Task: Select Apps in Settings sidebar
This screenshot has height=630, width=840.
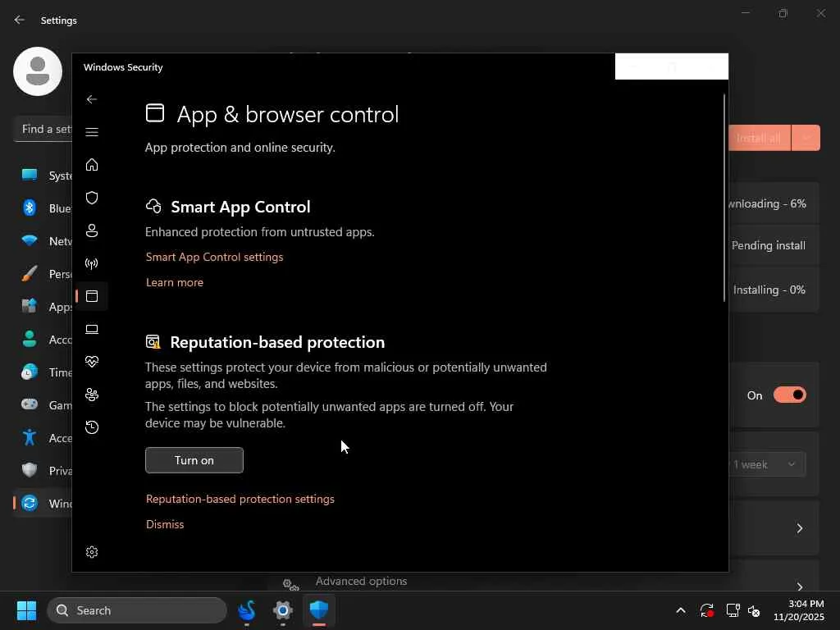Action: click(43, 307)
